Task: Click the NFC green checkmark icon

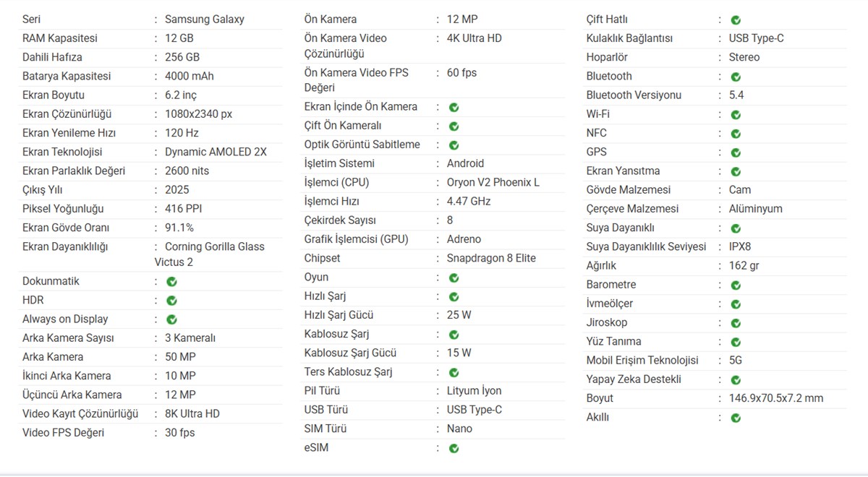Action: pyautogui.click(x=736, y=134)
